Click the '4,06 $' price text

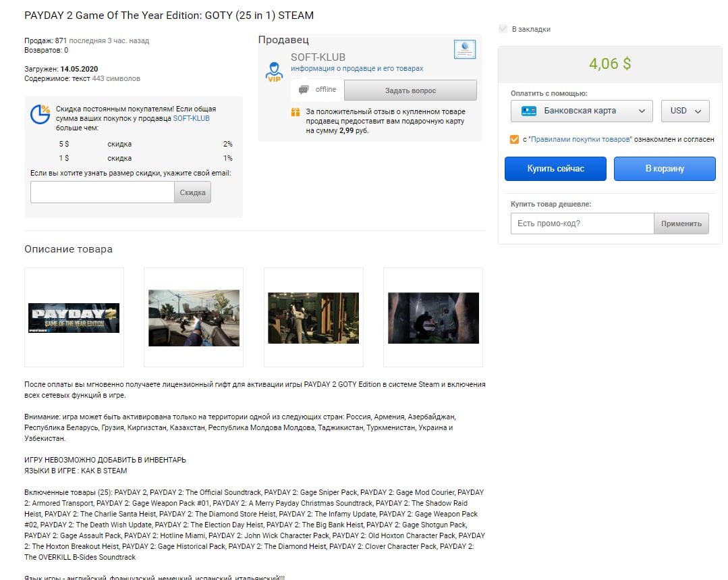(610, 63)
